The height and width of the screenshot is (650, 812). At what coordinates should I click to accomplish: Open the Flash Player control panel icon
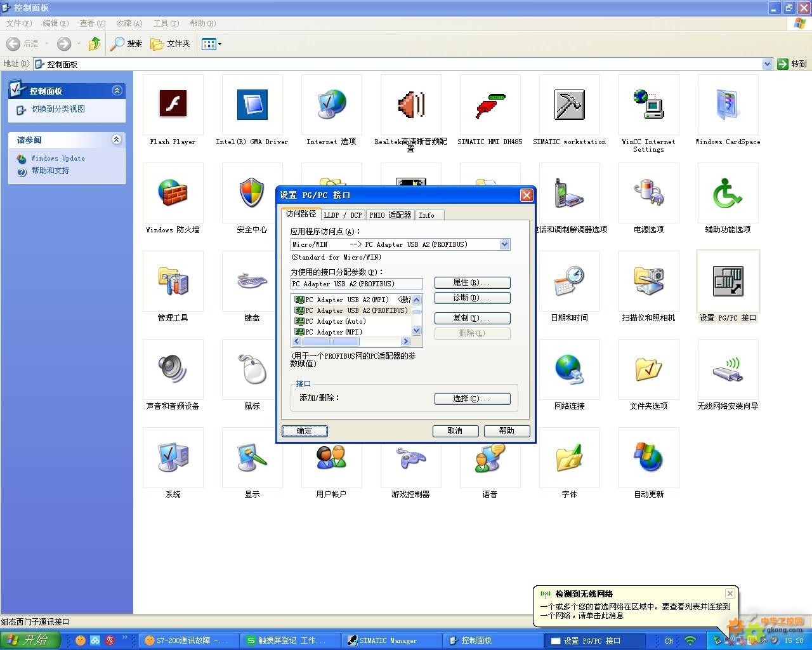pos(173,105)
